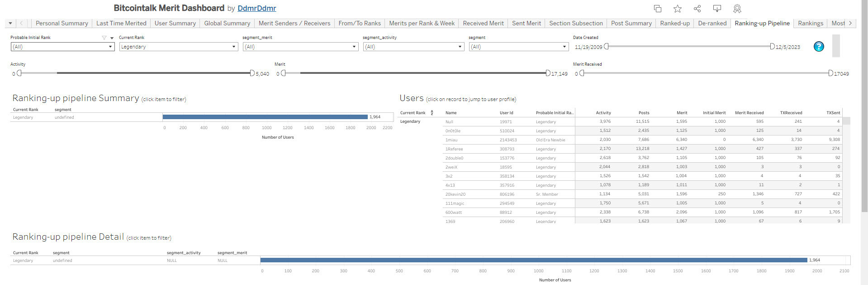
Task: Open user profile for 0n0t0le
Action: (453, 131)
